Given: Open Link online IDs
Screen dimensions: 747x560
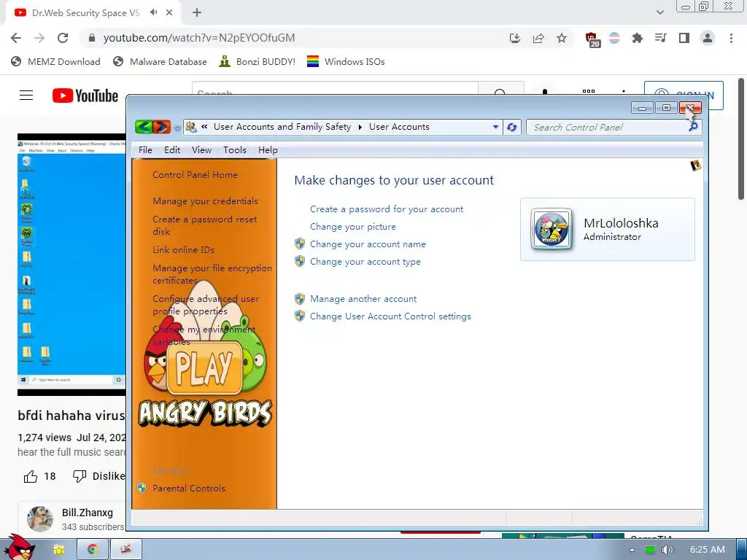Looking at the screenshot, I should (x=183, y=249).
